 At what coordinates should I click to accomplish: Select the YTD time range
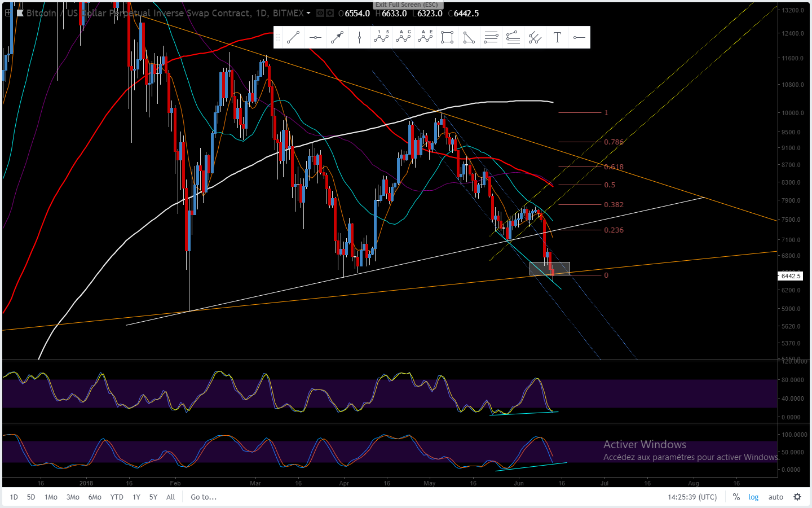[117, 497]
